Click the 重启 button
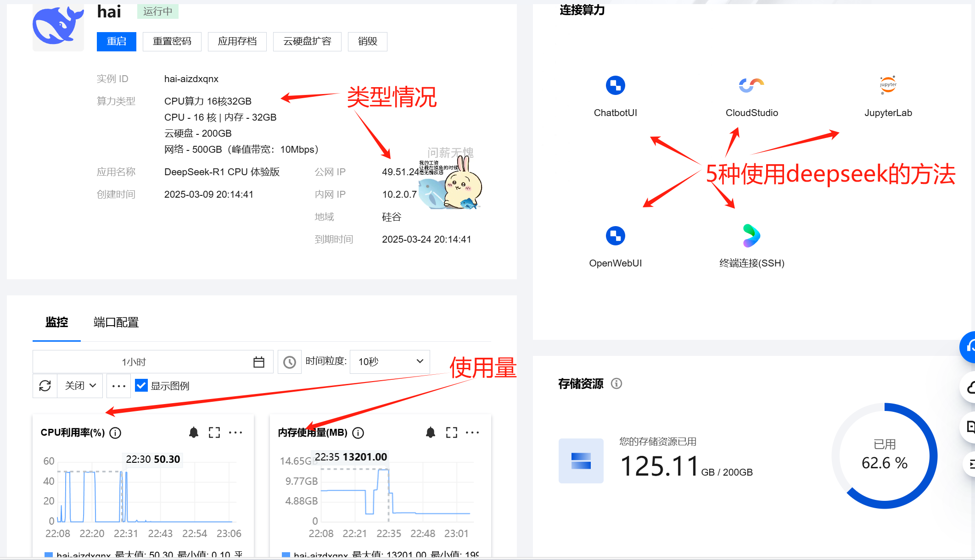Viewport: 975px width, 560px height. (117, 41)
